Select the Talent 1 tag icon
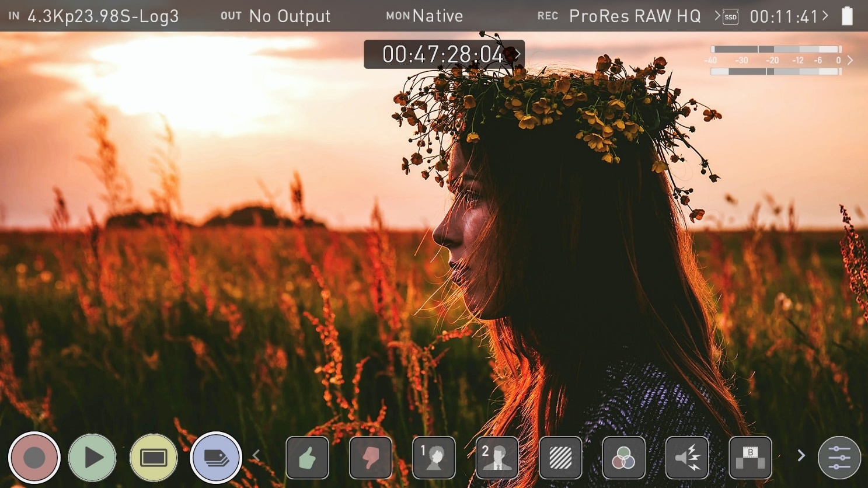The image size is (868, 488). click(x=434, y=458)
